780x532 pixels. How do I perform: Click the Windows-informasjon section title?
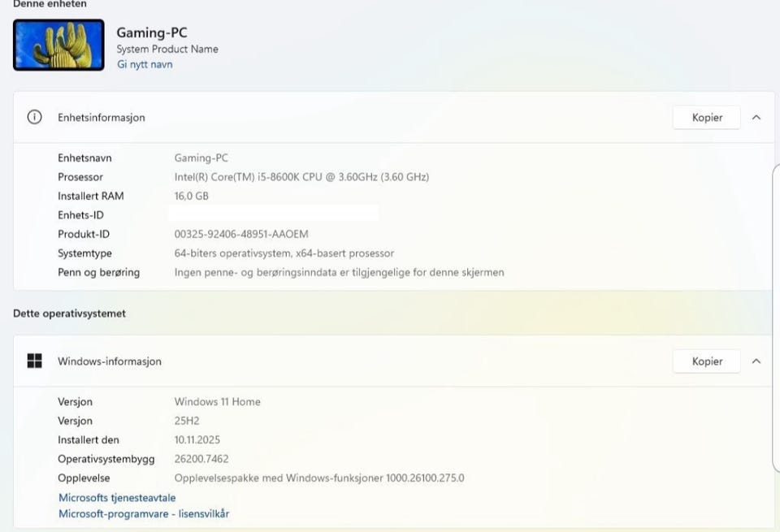tap(110, 361)
